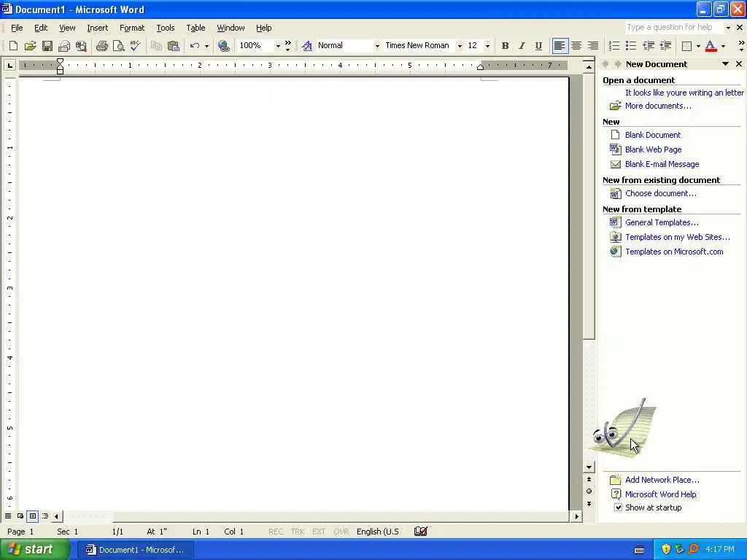The width and height of the screenshot is (747, 560).
Task: Click the Copy toolbar icon
Action: [x=156, y=46]
